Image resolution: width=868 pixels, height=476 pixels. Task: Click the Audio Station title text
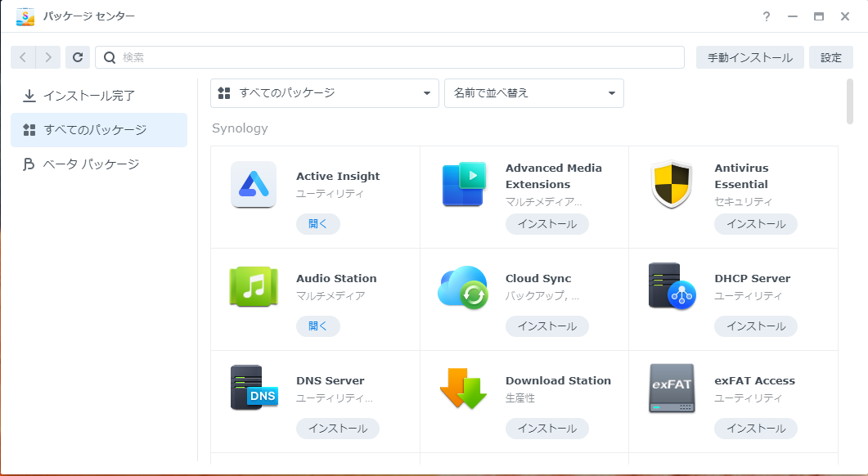tap(336, 278)
